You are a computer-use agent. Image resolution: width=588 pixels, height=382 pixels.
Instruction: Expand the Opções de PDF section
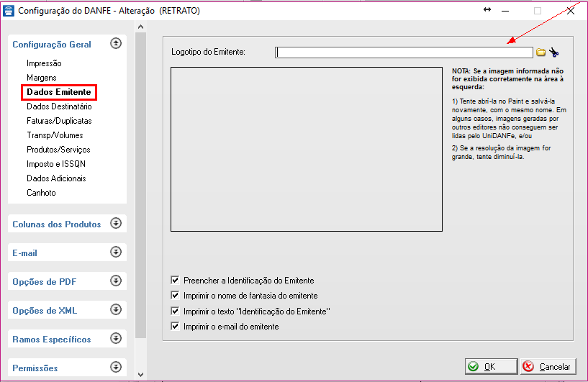click(x=116, y=281)
